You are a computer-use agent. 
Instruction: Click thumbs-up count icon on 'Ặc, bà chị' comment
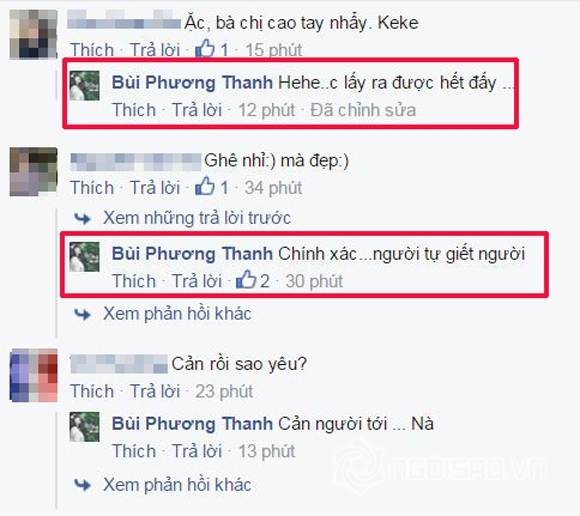(205, 48)
